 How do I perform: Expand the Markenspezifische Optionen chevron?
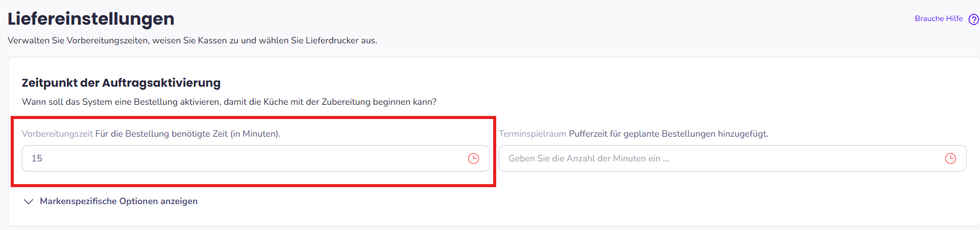[x=28, y=202]
